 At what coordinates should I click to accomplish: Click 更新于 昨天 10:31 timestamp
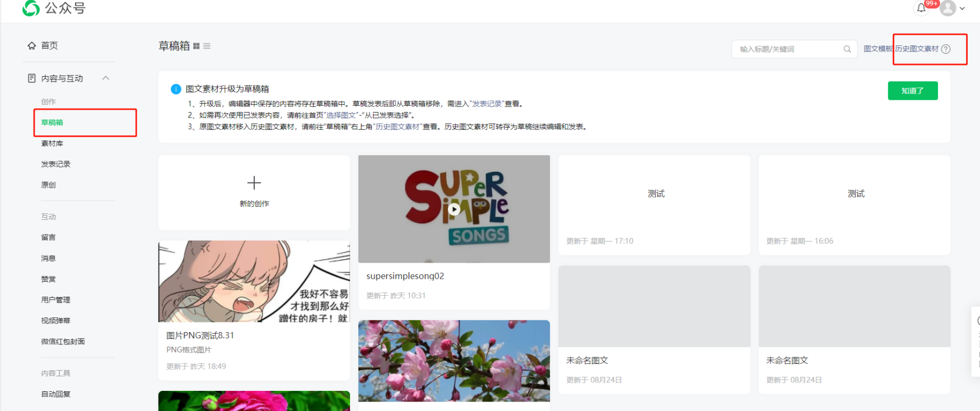pyautogui.click(x=396, y=296)
